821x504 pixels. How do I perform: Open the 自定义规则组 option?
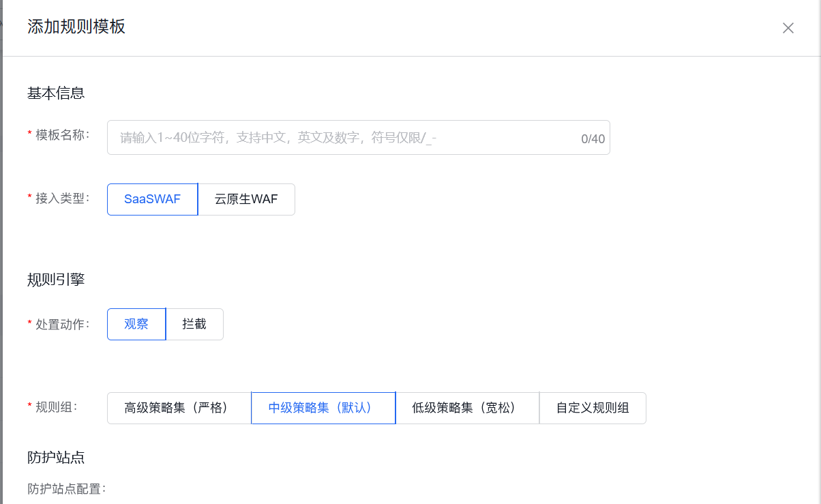tap(592, 408)
